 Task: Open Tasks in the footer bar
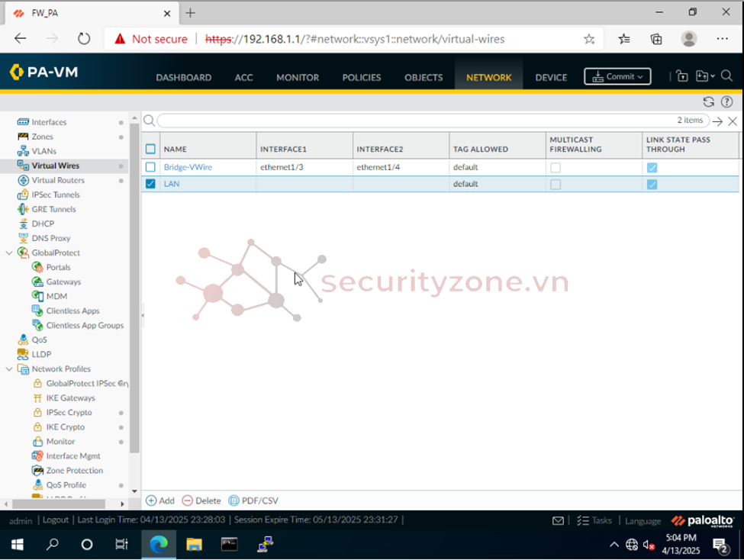pos(594,520)
